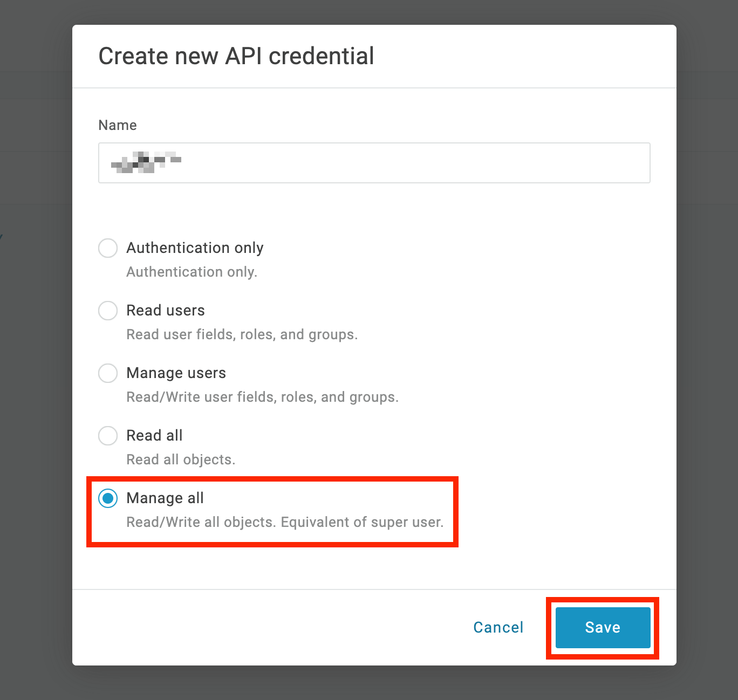Click the Cancel link
This screenshot has width=738, height=700.
(x=498, y=627)
